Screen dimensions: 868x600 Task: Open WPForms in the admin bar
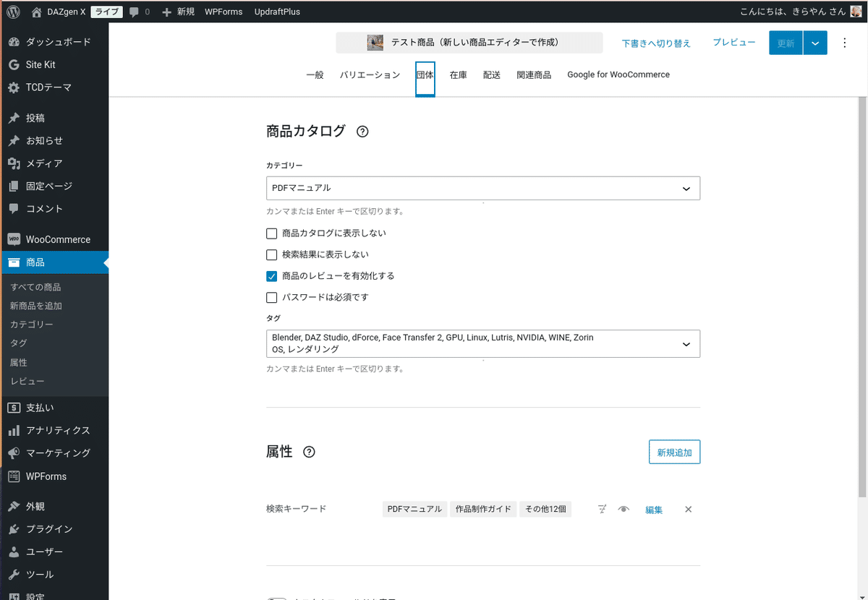point(224,12)
